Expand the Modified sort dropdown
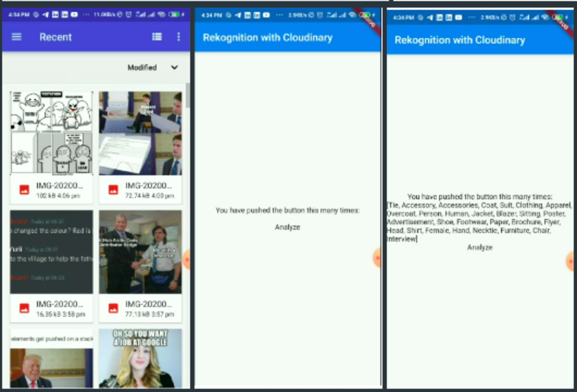This screenshot has height=392, width=577. pos(174,67)
